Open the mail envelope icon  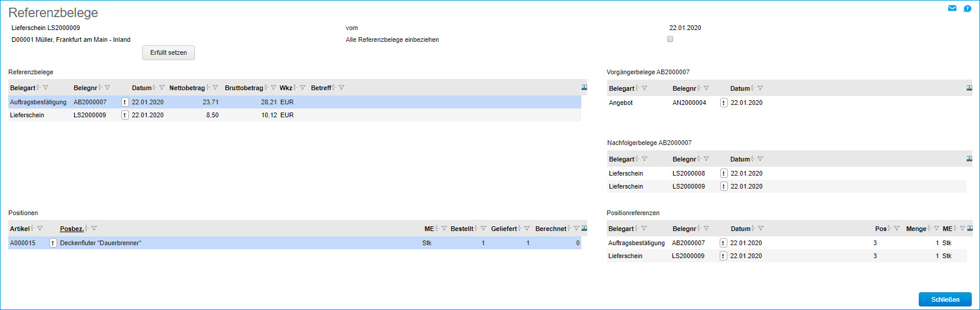click(952, 8)
